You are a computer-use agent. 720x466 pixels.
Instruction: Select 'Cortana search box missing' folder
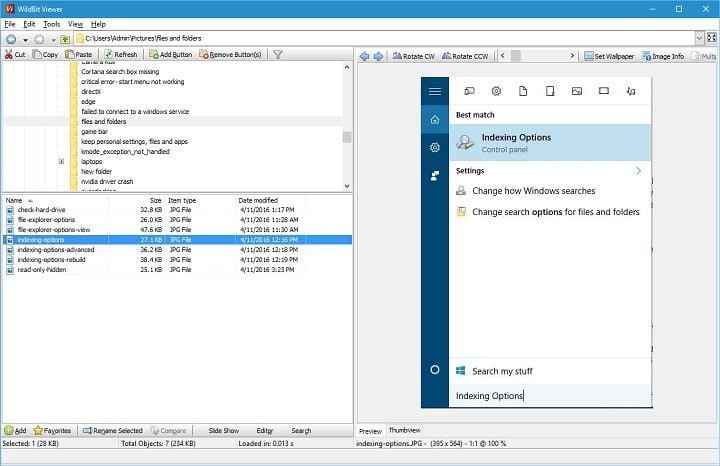tap(120, 72)
